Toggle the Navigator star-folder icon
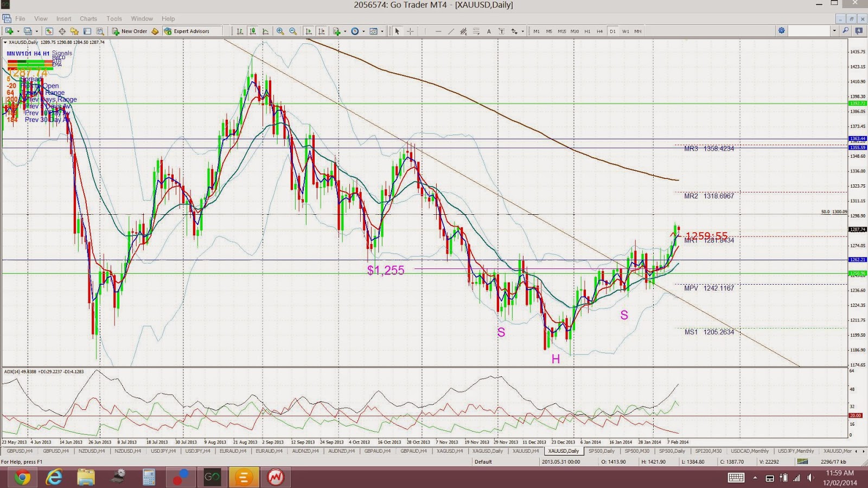868x488 pixels. [x=74, y=31]
